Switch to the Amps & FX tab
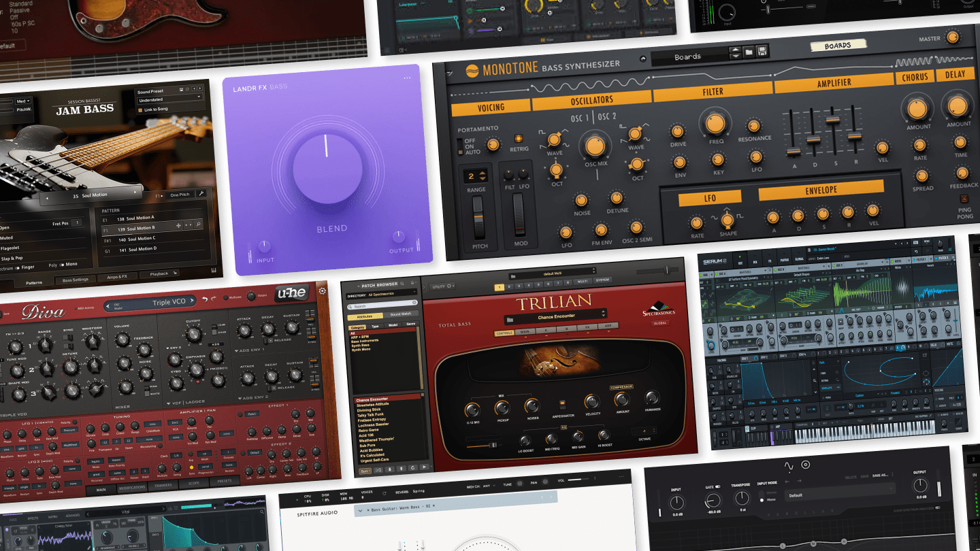 coord(117,275)
